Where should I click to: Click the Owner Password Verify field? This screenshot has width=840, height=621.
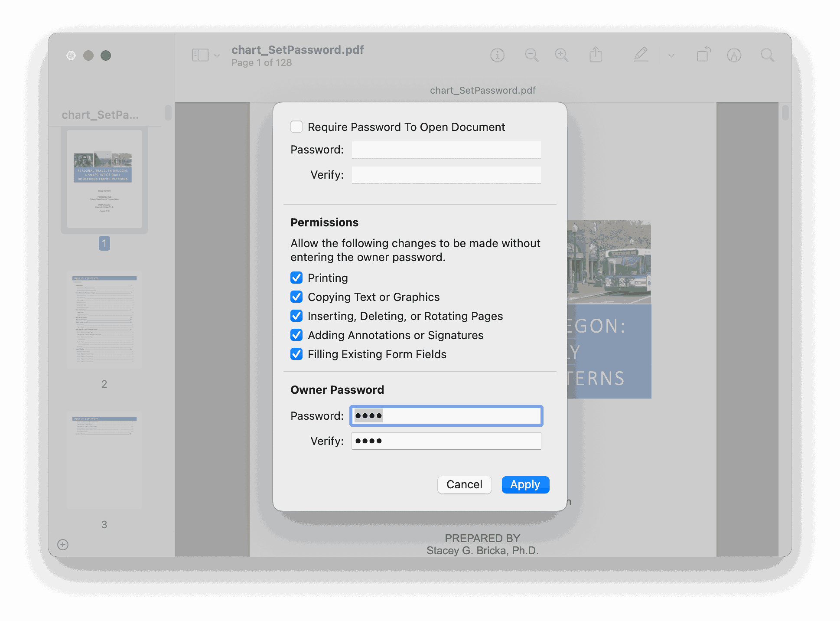446,441
